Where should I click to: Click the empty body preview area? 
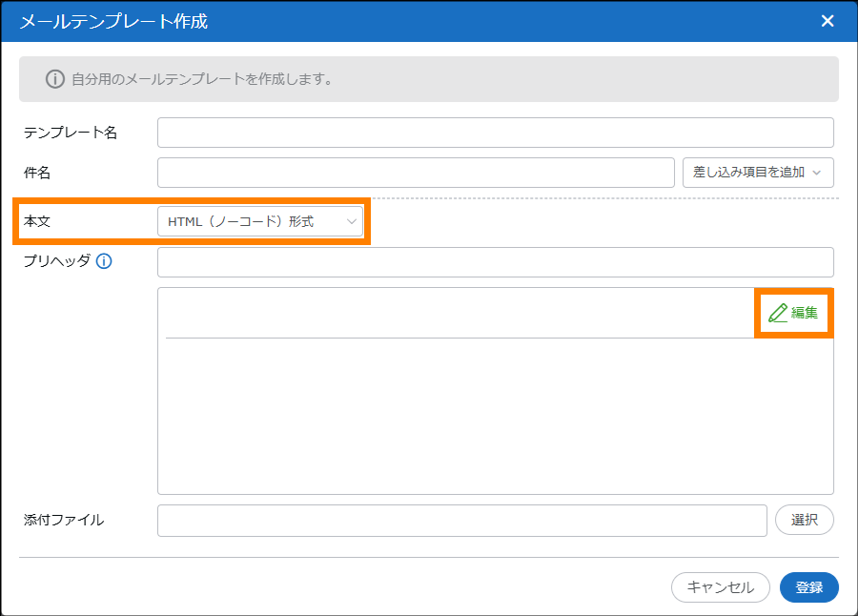(x=495, y=415)
